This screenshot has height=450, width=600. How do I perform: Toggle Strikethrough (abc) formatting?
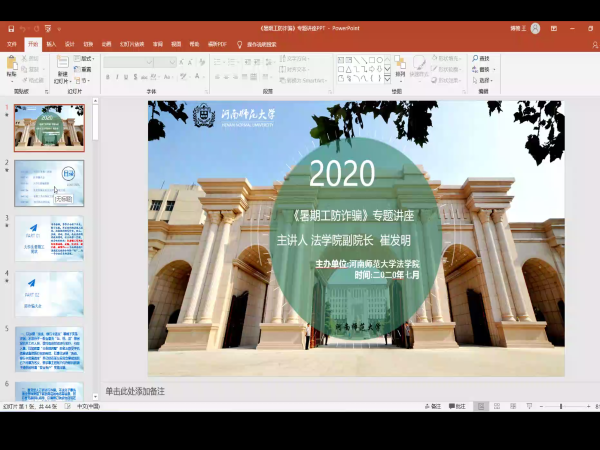pos(144,77)
